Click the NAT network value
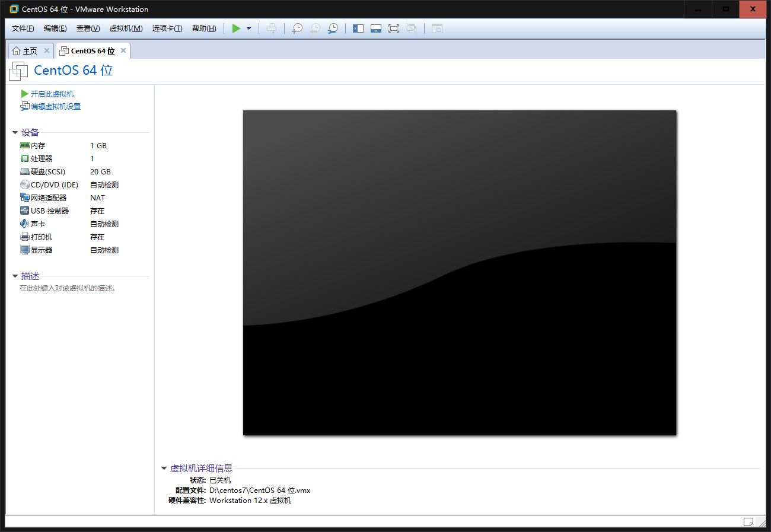The image size is (771, 532). tap(97, 197)
